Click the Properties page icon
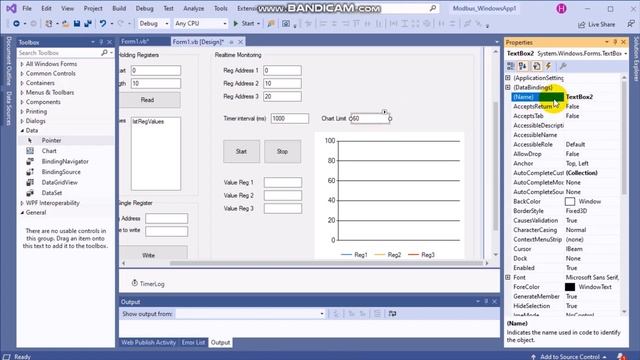Screen dimensions: 640x360 [536, 66]
